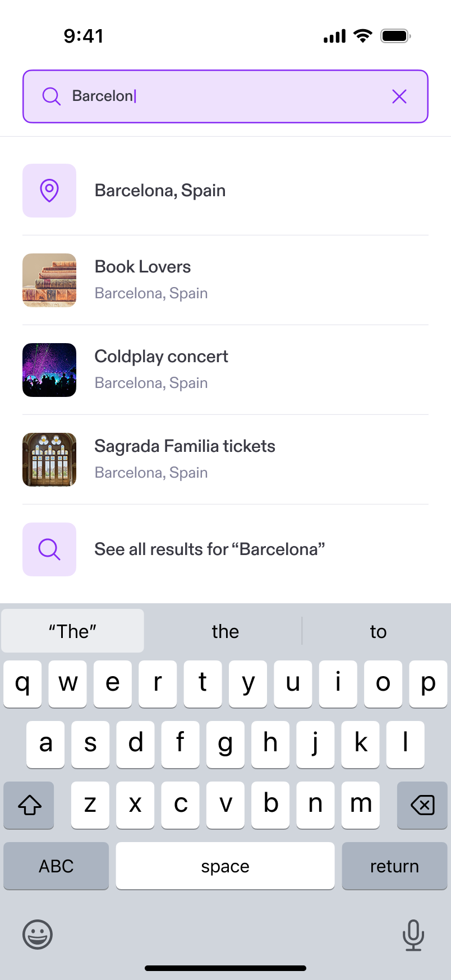Screen dimensions: 451x980
Task: Choose Barcelona, Spain location suggestion
Action: [160, 191]
